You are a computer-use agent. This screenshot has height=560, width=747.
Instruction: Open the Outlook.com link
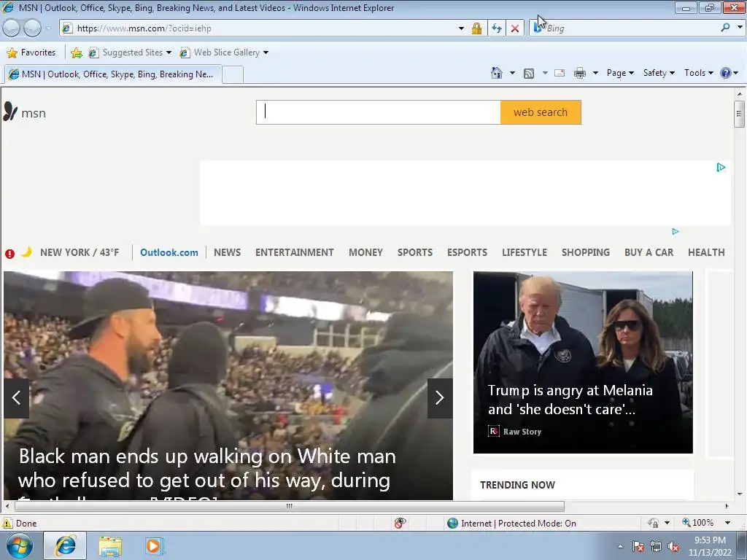169,252
